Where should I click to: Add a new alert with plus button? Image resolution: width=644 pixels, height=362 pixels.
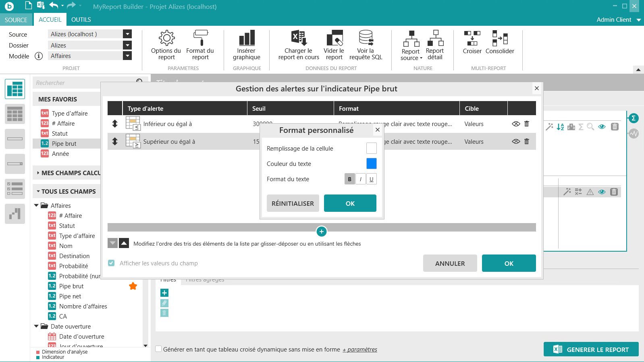coord(321,232)
